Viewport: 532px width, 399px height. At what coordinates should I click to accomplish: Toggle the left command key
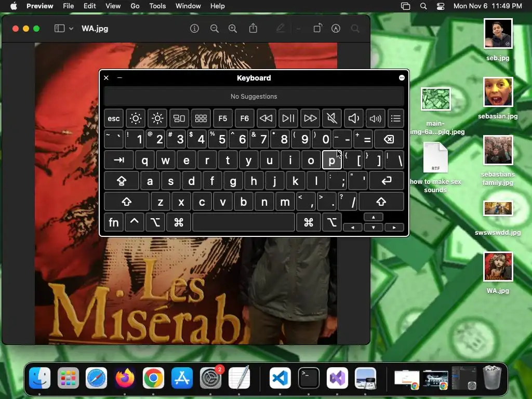(179, 222)
